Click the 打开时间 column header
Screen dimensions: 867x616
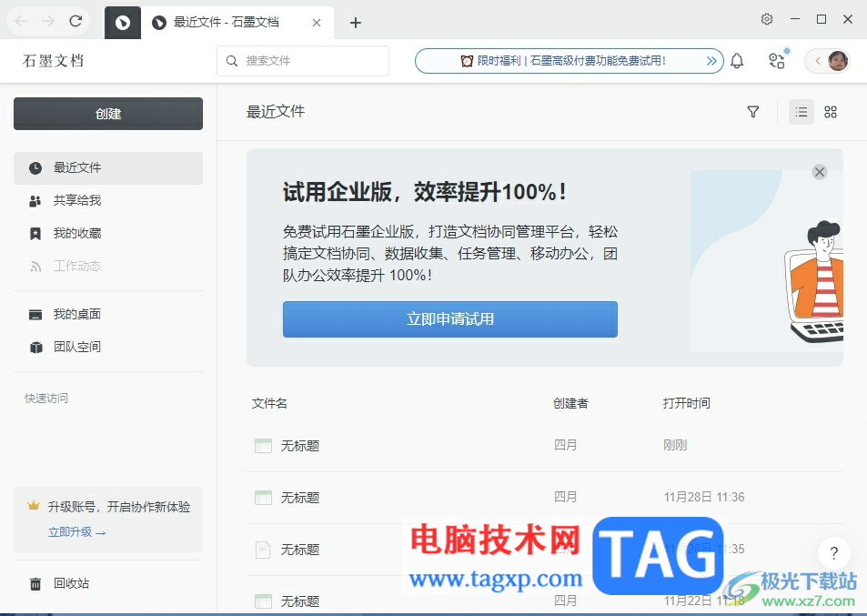pyautogui.click(x=686, y=404)
